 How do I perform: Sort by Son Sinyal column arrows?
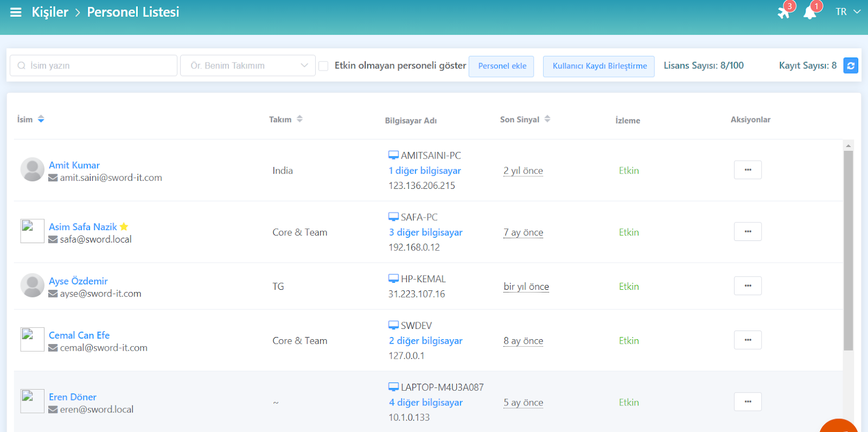pos(547,119)
